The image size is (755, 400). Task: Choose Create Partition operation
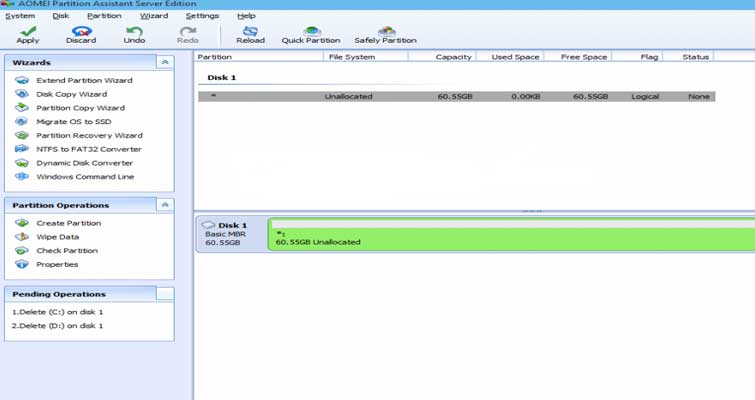[x=69, y=223]
